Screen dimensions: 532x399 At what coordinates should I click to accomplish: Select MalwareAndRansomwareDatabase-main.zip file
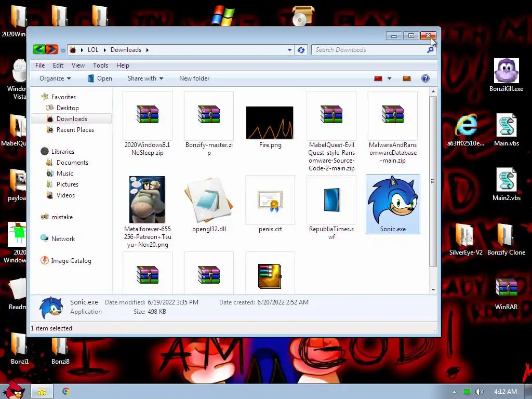393,114
